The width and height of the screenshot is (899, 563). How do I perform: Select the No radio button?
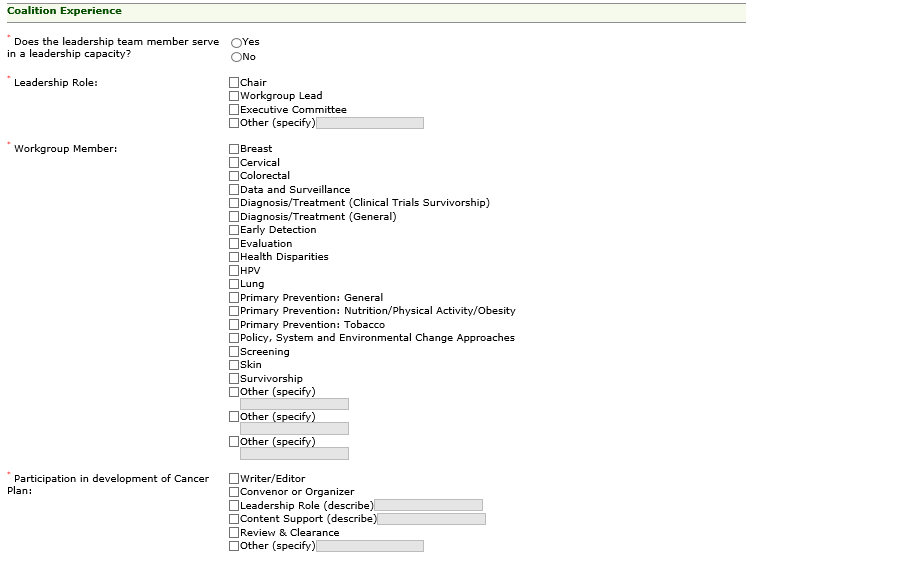tap(237, 57)
